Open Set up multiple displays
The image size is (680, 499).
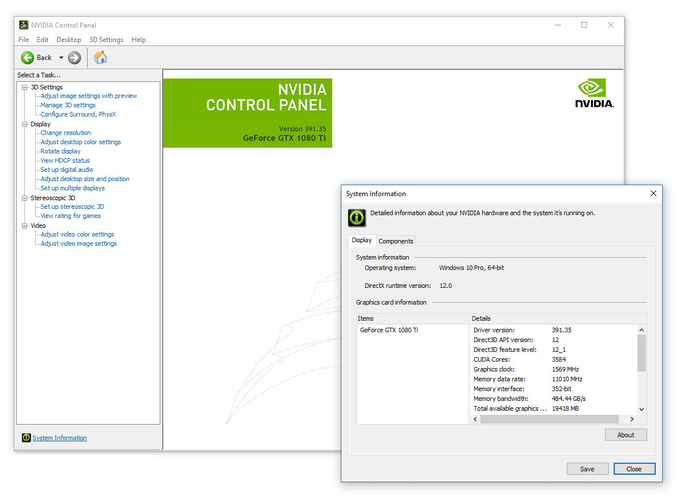72,188
